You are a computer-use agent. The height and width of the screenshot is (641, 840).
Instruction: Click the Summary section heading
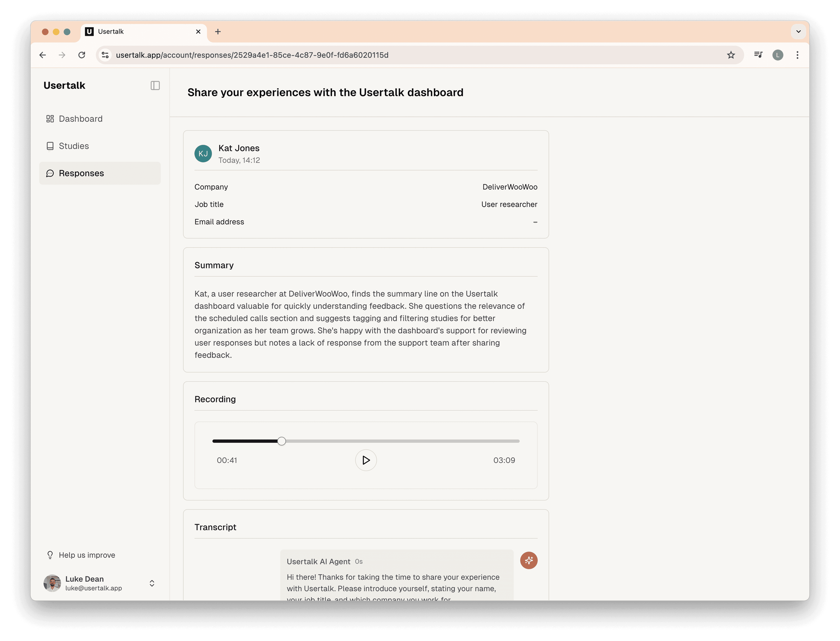pyautogui.click(x=214, y=265)
